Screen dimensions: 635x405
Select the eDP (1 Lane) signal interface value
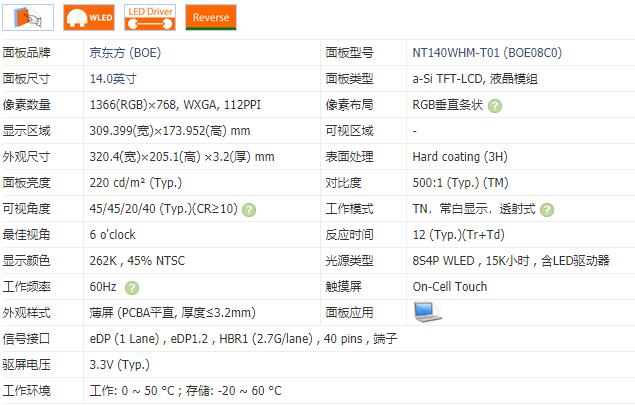(x=243, y=339)
